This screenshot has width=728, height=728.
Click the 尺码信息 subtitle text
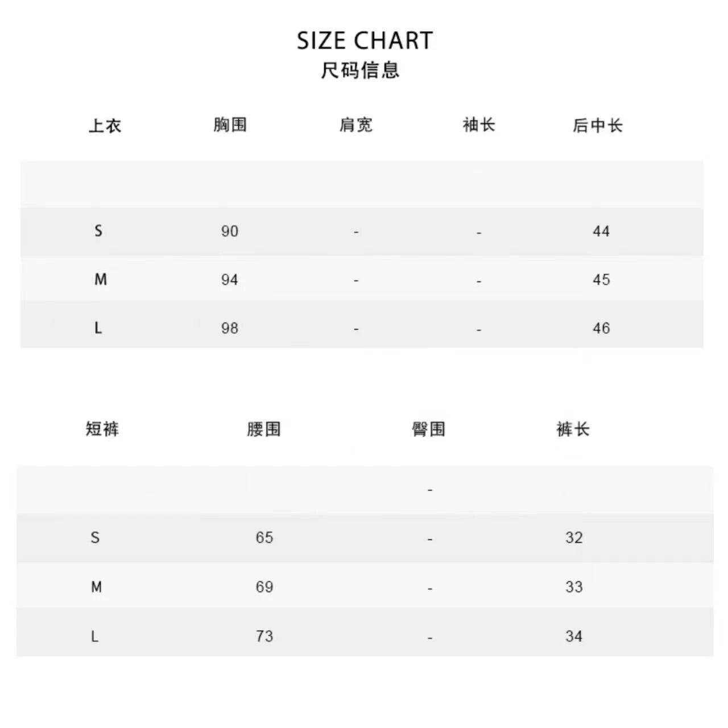point(361,71)
